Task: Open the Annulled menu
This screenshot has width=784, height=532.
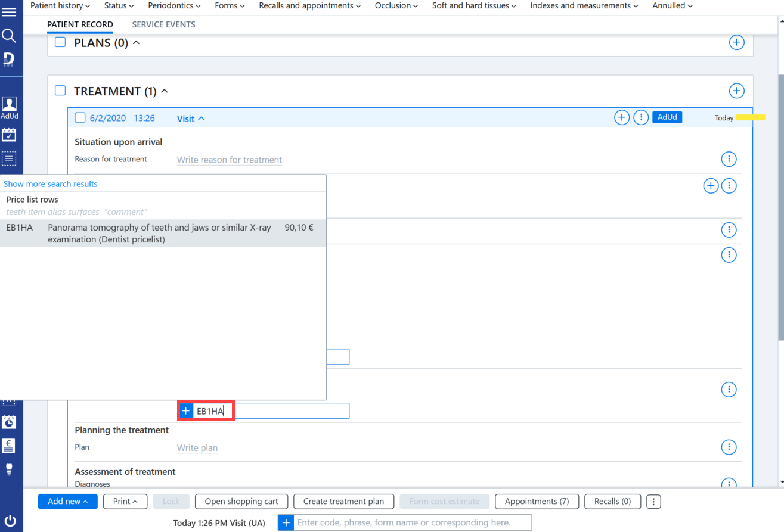Action: pyautogui.click(x=673, y=5)
